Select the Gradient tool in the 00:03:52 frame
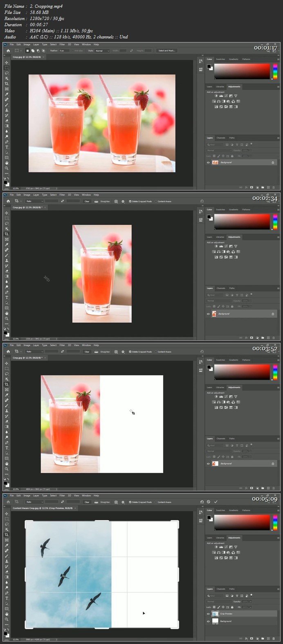 7,427
